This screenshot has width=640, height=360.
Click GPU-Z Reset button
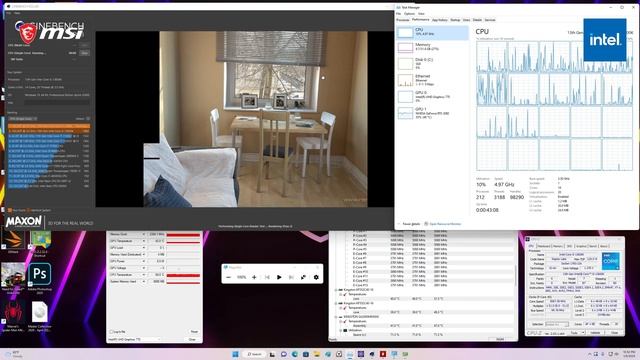[x=194, y=332]
